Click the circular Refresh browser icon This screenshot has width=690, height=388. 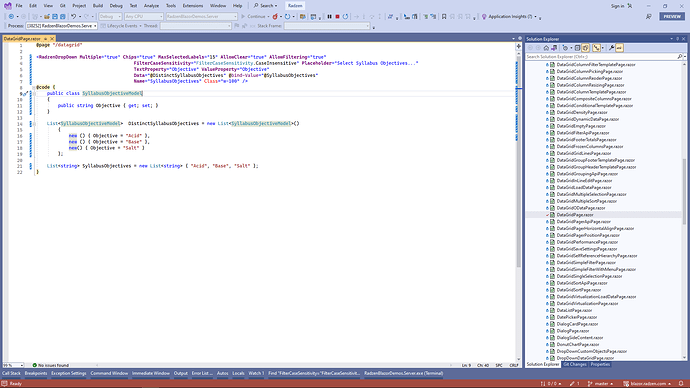[x=287, y=17]
